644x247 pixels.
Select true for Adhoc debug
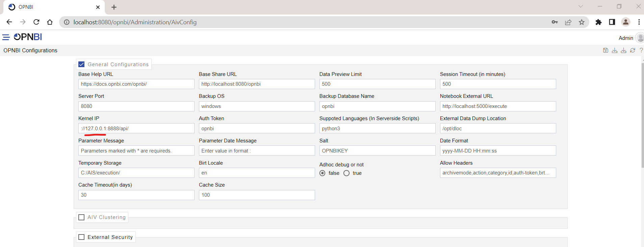point(346,173)
